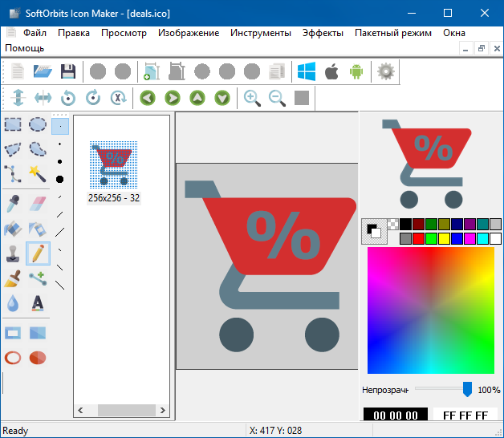Choose the largest round brush size
This screenshot has width=504, height=438.
[60, 179]
